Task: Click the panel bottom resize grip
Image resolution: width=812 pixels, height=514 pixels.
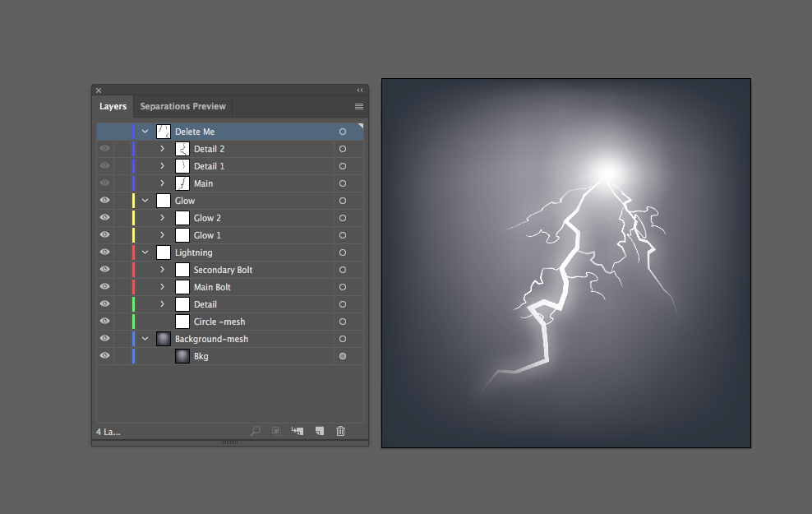Action: click(229, 442)
